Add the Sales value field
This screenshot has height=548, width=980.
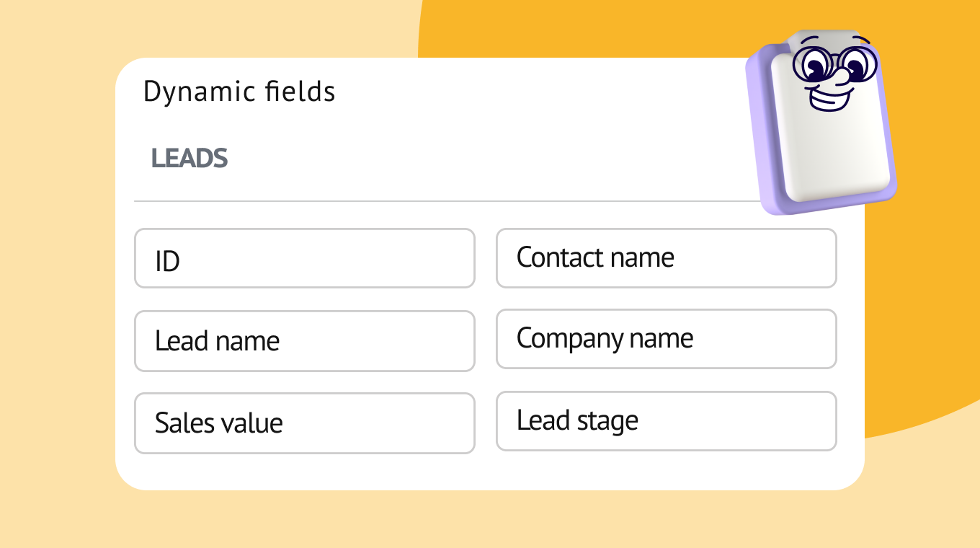coord(305,423)
